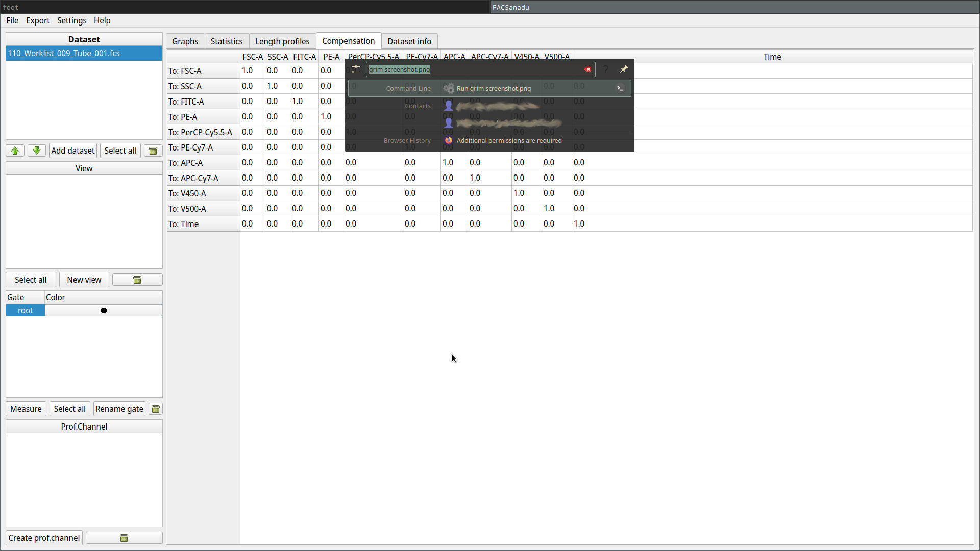Run command in terminal icon
980x551 pixels.
coord(620,88)
